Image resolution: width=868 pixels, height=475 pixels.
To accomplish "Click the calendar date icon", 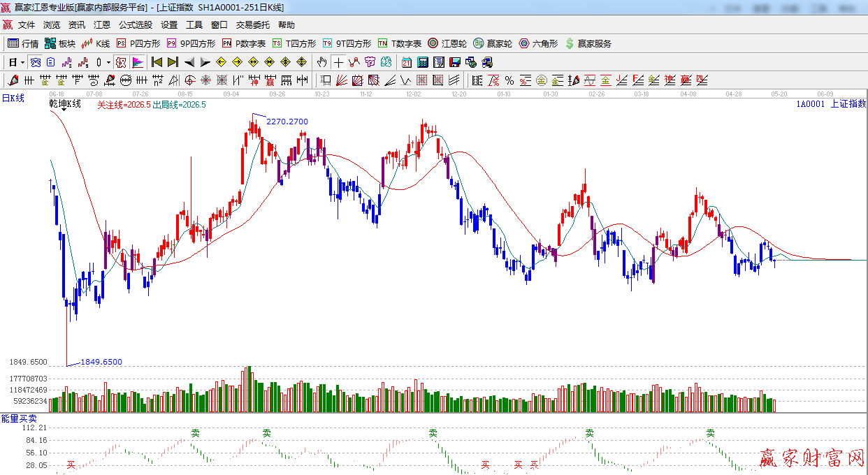I will pos(406,62).
